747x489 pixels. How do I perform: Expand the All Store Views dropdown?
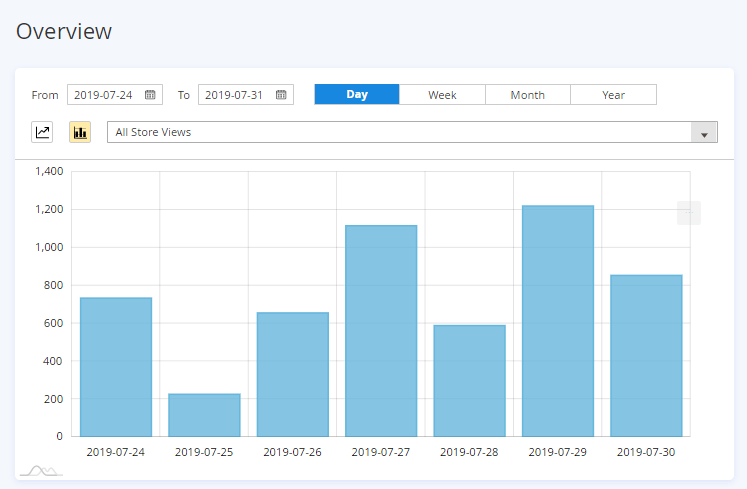coord(412,132)
